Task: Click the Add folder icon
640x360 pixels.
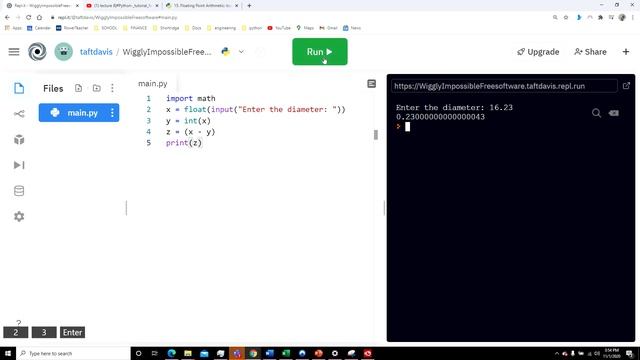Action: pyautogui.click(x=96, y=88)
